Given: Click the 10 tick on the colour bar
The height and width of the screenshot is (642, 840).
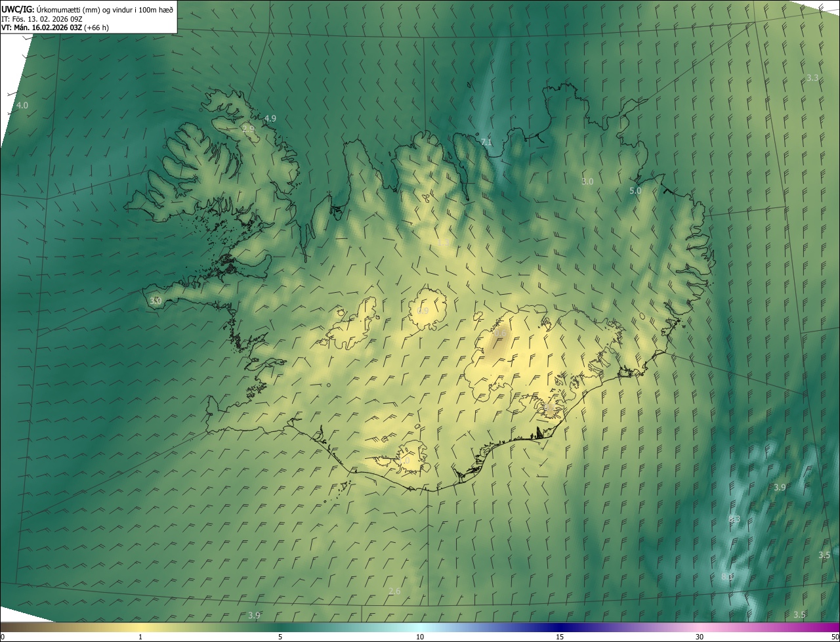Looking at the screenshot, I should pyautogui.click(x=420, y=637).
